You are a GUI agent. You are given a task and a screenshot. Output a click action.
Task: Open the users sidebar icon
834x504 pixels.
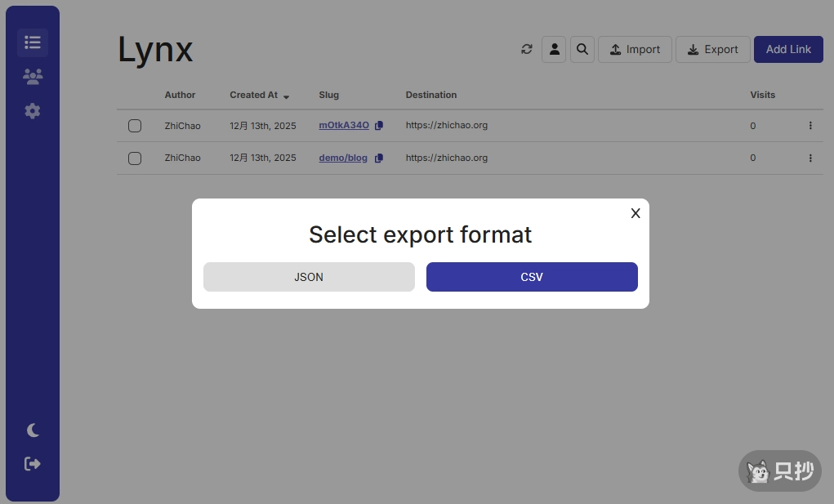(33, 77)
